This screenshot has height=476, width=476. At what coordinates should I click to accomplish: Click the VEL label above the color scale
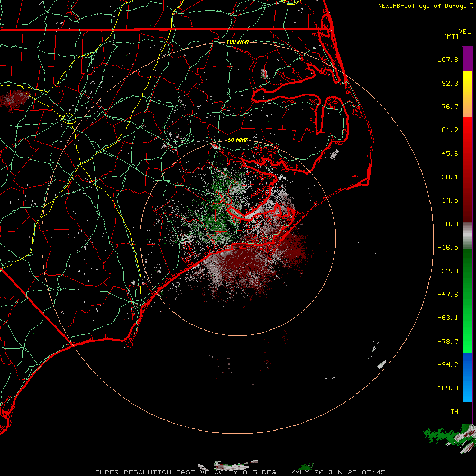pos(464,32)
